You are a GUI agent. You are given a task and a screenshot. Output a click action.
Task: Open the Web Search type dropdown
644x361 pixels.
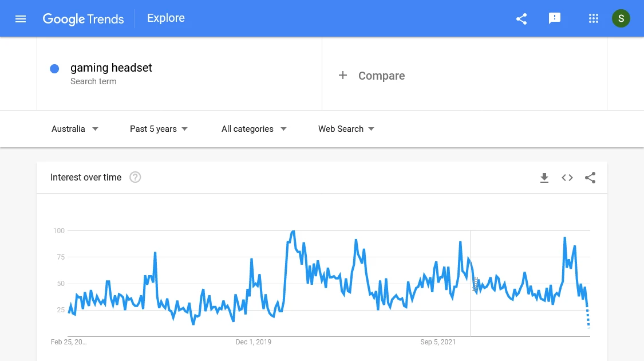(346, 129)
